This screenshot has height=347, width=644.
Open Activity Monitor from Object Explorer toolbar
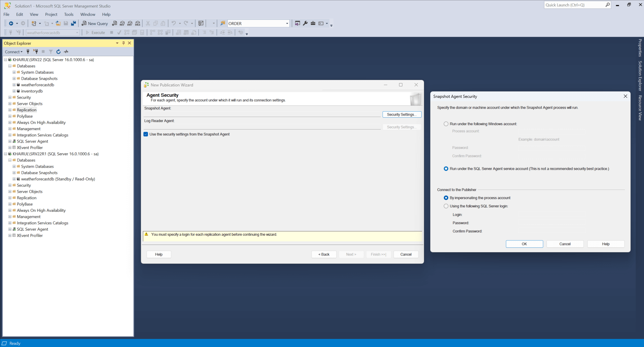(x=66, y=52)
